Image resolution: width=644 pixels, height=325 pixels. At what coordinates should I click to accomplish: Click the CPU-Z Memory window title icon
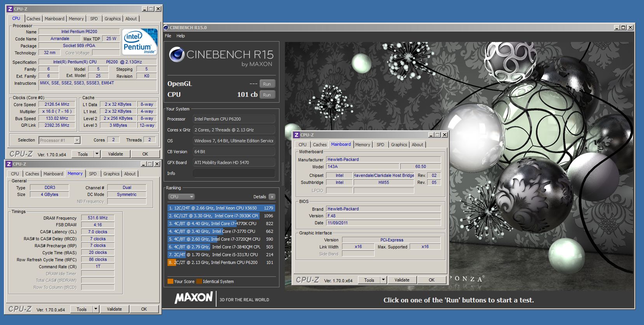[x=9, y=164]
